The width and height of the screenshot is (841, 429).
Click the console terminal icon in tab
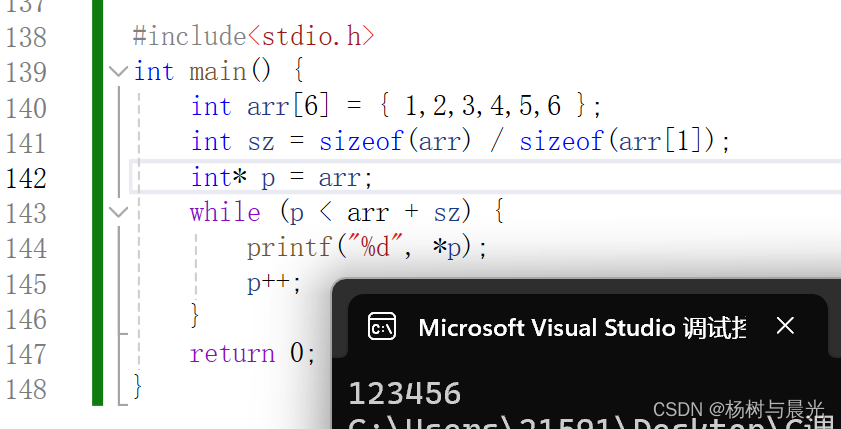click(382, 327)
